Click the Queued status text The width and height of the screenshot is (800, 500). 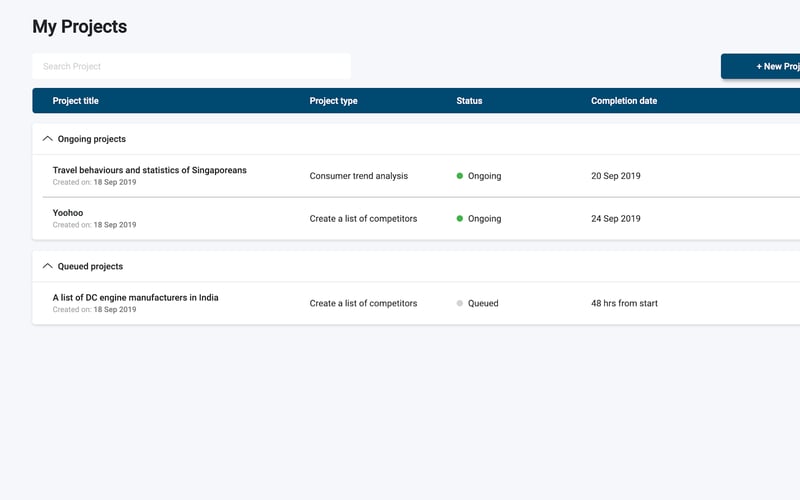[x=483, y=303]
